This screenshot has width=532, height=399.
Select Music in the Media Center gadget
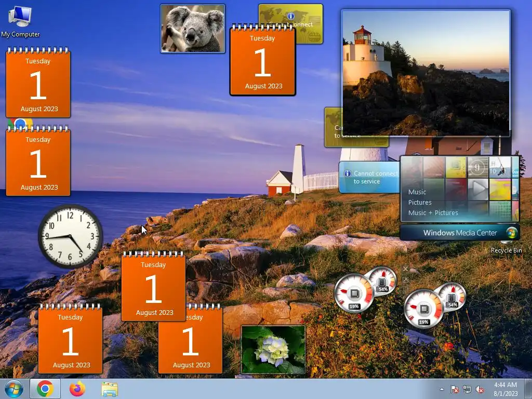417,192
